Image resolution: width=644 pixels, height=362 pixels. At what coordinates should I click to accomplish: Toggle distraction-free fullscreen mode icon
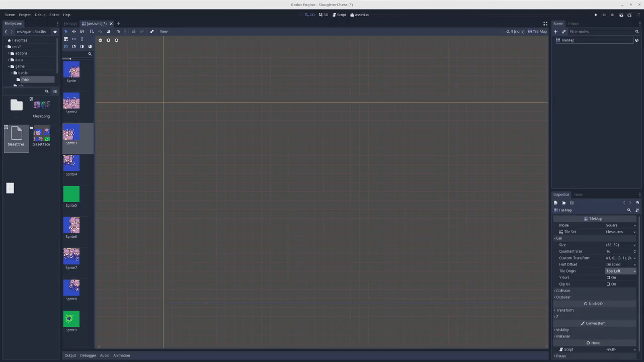pos(545,24)
